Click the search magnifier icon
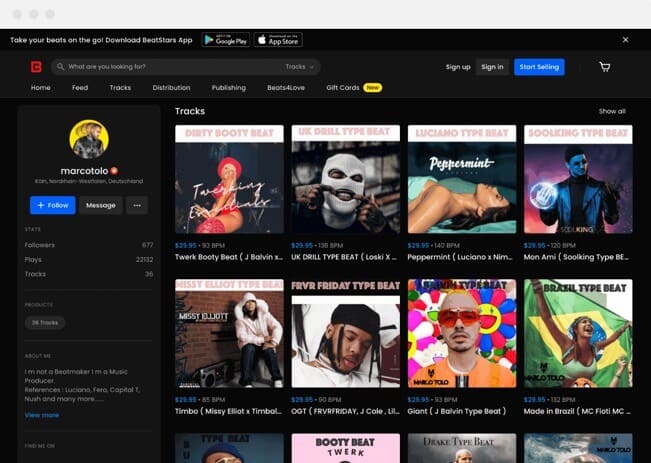Screen dimensions: 651x463 (x=61, y=67)
